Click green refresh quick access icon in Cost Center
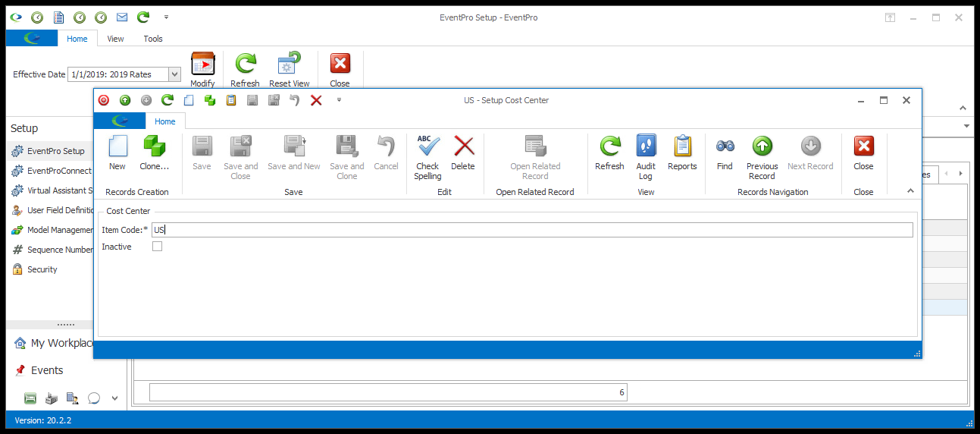 [x=168, y=100]
